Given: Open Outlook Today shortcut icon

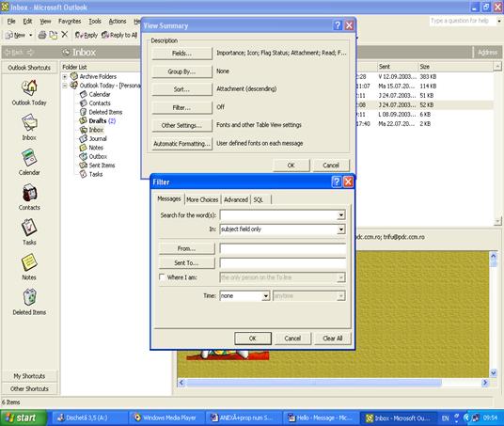Looking at the screenshot, I should point(29,87).
